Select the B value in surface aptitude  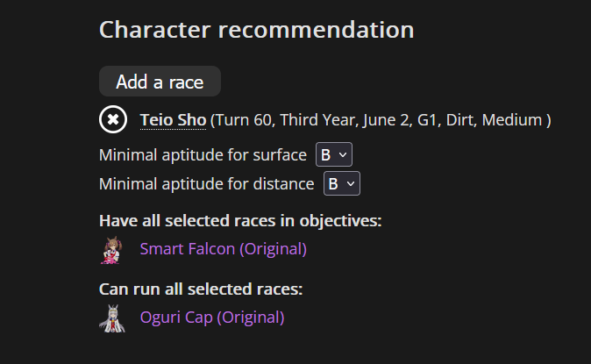coord(325,155)
